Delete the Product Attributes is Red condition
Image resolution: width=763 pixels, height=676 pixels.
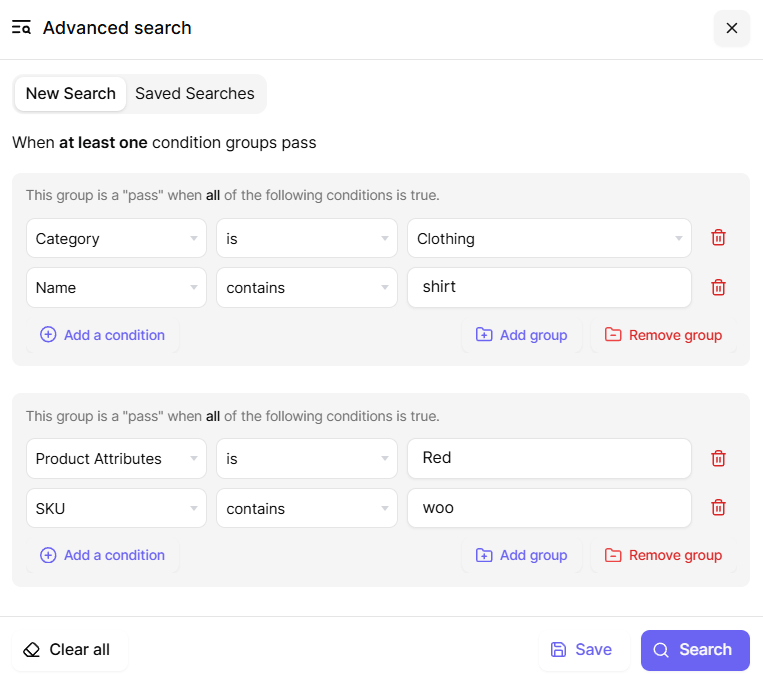click(718, 458)
